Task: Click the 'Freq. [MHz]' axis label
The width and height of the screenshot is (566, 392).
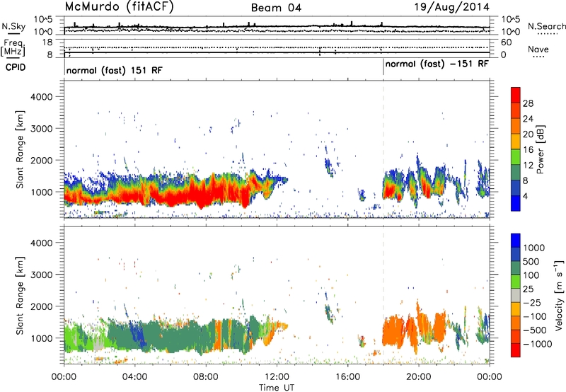Action: 13,48
